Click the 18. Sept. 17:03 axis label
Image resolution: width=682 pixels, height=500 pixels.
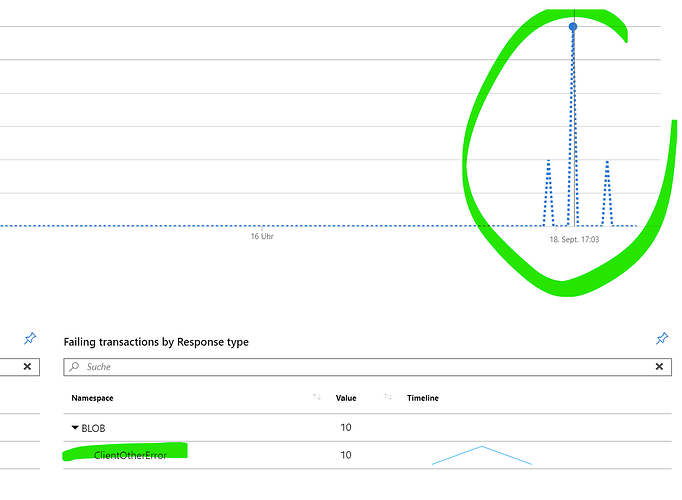point(574,240)
